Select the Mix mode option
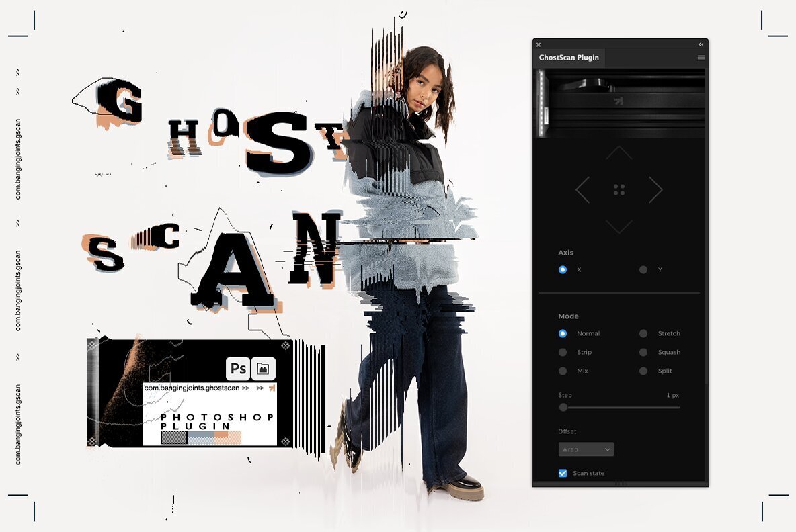The image size is (796, 532). pos(563,371)
